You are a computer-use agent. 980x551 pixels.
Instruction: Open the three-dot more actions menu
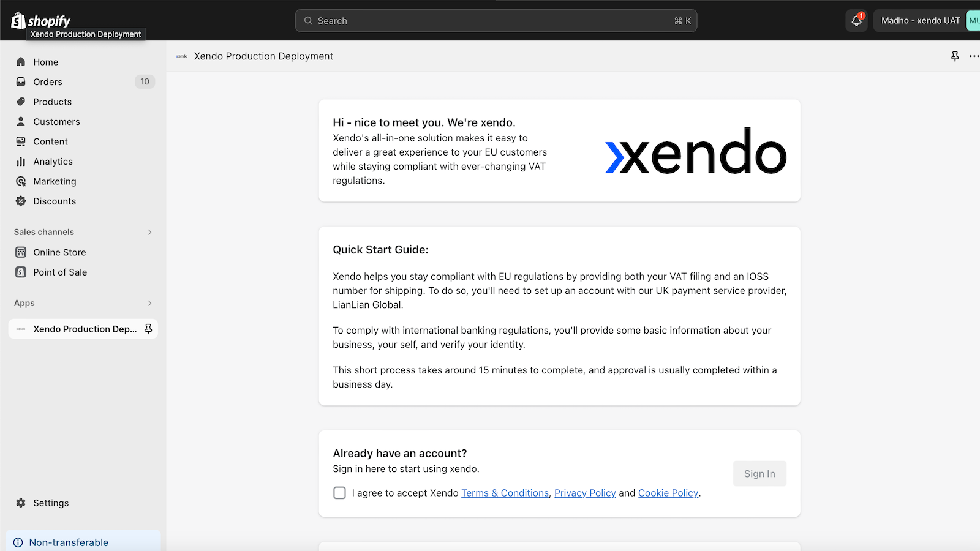pyautogui.click(x=974, y=56)
